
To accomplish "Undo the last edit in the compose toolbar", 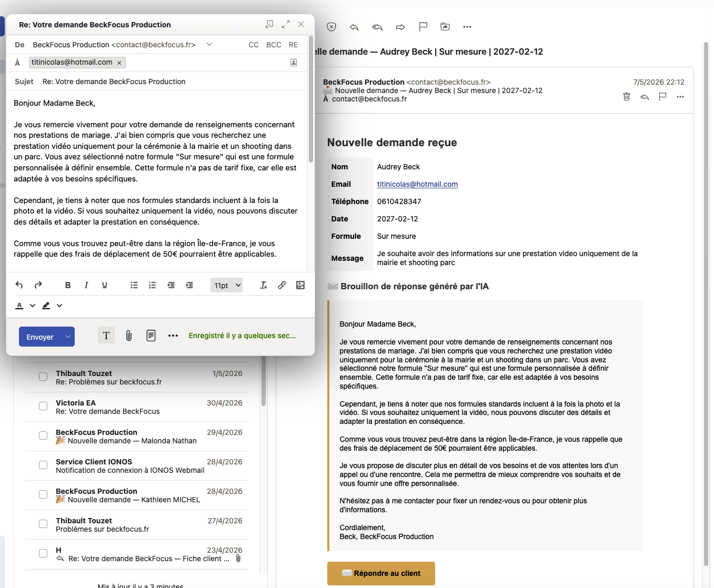I will tap(19, 285).
